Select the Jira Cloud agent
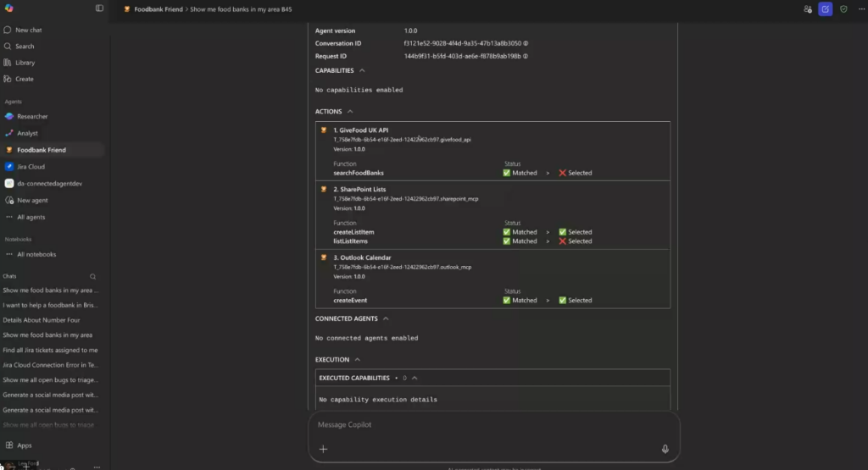868x470 pixels. [x=31, y=167]
